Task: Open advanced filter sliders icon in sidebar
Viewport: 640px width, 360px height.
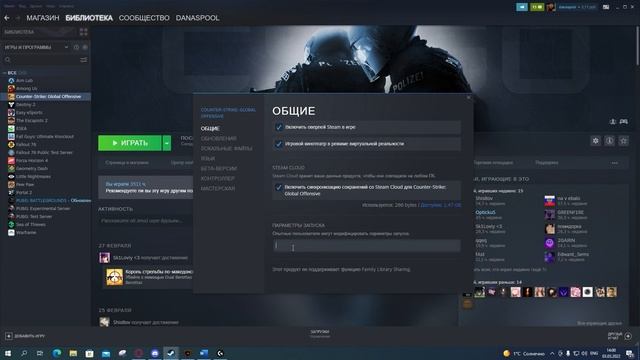Action: [84, 60]
